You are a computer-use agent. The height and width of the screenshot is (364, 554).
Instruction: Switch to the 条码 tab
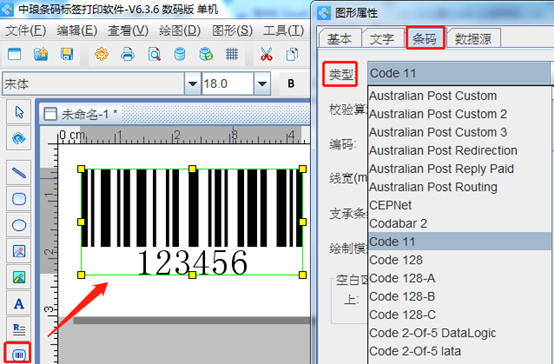[425, 38]
